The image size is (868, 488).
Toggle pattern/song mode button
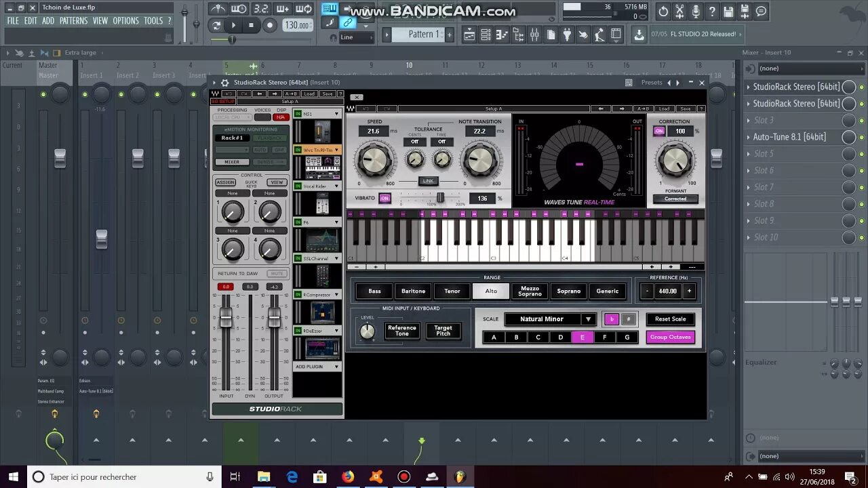tap(216, 25)
